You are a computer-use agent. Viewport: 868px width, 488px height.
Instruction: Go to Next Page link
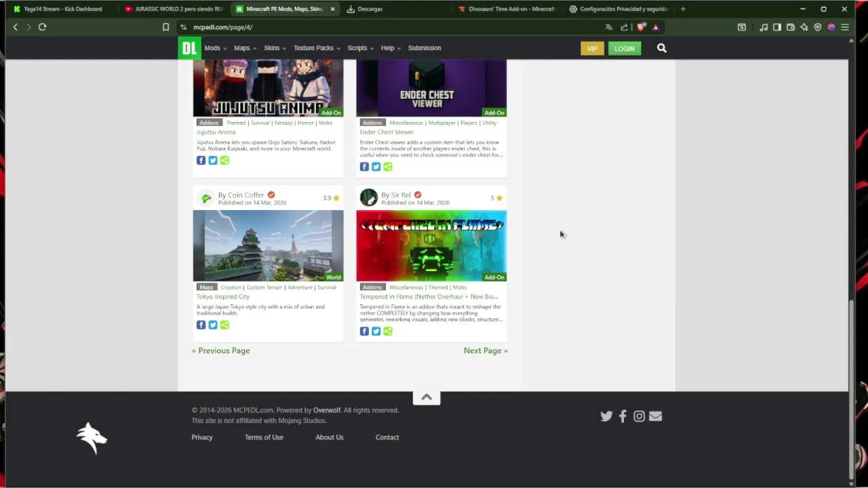486,350
